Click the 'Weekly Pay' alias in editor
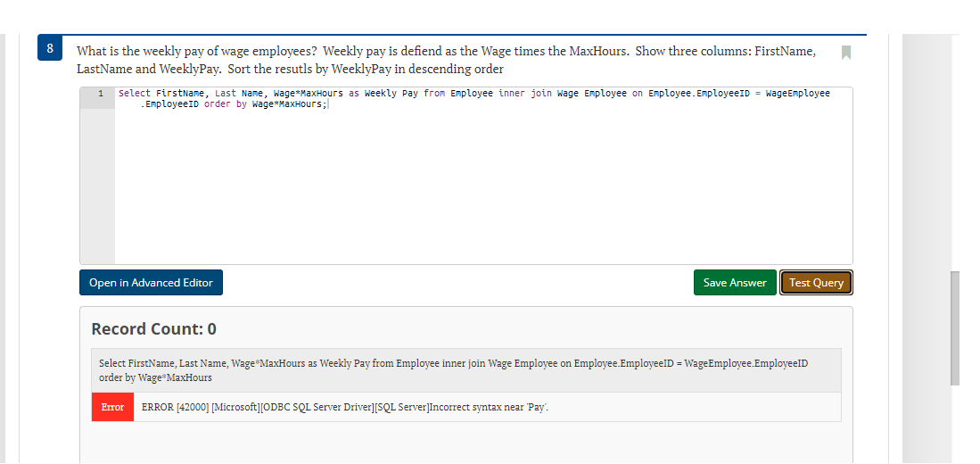 pos(391,93)
